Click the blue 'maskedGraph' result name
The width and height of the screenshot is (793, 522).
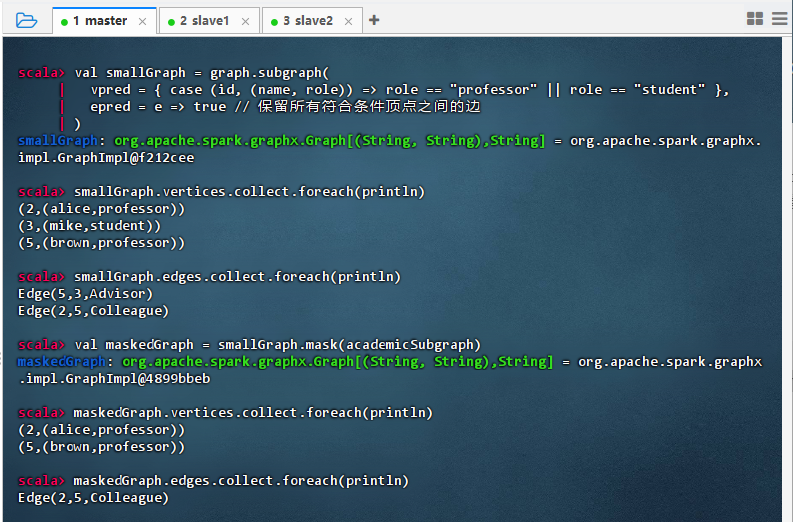pos(62,362)
